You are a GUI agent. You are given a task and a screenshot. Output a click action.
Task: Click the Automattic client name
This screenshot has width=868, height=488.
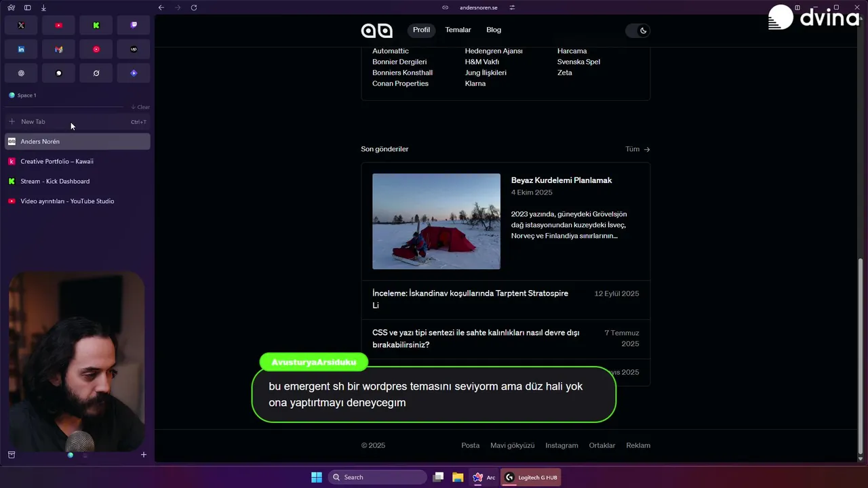[391, 51]
